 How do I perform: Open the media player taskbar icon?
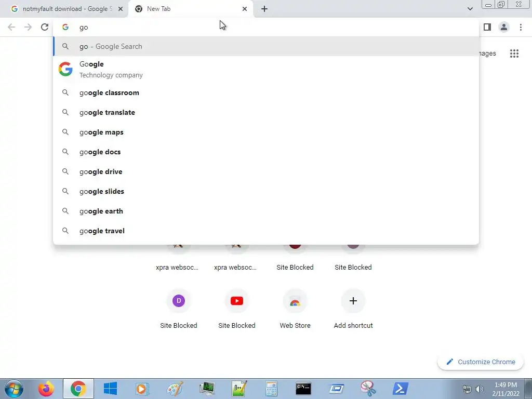pyautogui.click(x=142, y=389)
